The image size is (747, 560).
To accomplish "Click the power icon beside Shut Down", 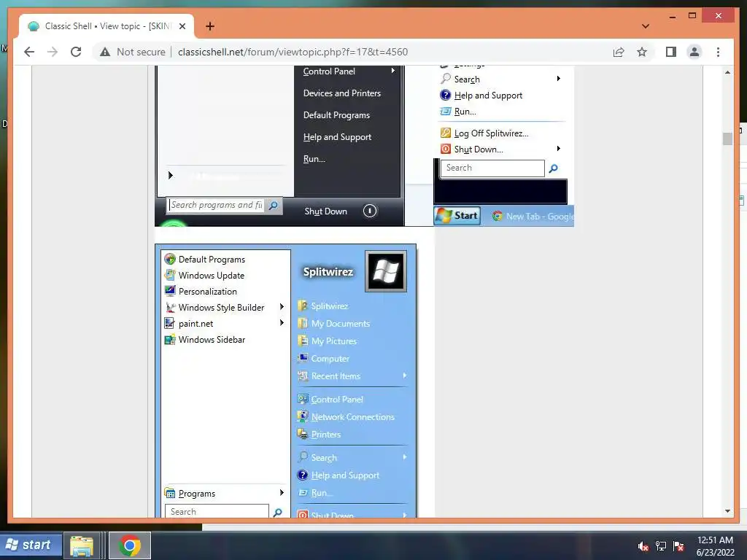I will [370, 211].
